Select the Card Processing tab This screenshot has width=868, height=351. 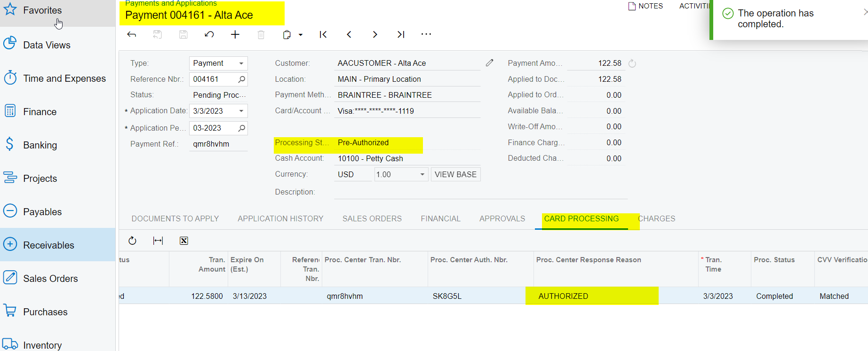pyautogui.click(x=581, y=218)
